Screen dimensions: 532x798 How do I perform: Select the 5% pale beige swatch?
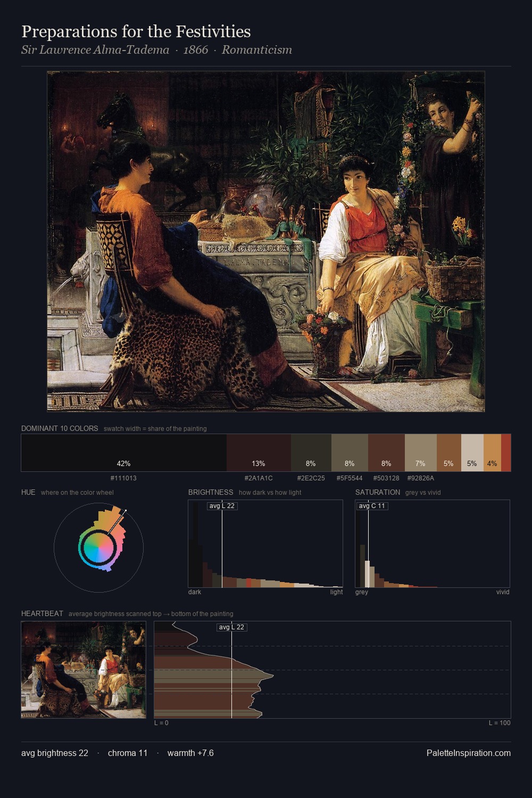[x=472, y=453]
